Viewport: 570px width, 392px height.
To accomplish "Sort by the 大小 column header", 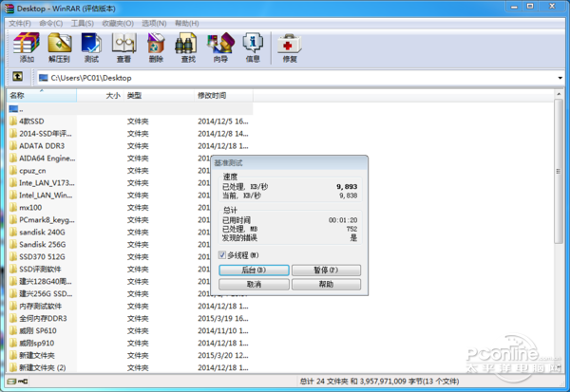I will [x=100, y=96].
